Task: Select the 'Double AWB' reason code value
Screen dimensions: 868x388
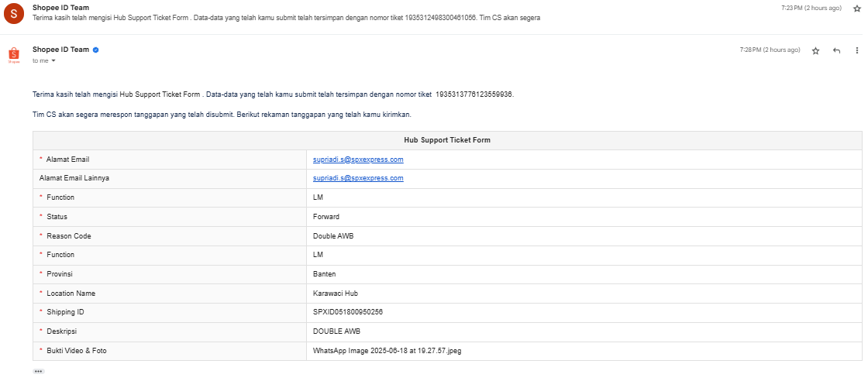Action: (x=333, y=235)
